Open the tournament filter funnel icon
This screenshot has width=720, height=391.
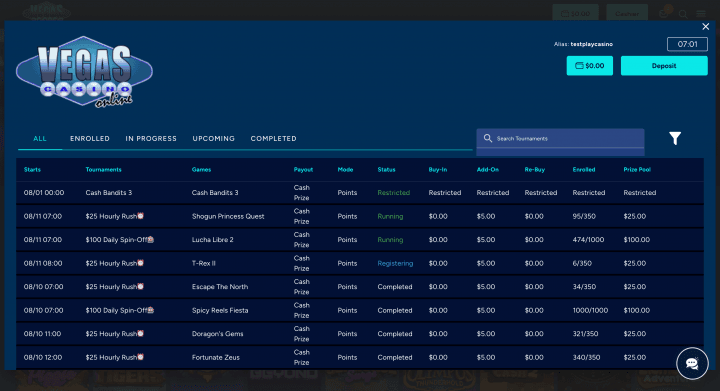pyautogui.click(x=675, y=138)
